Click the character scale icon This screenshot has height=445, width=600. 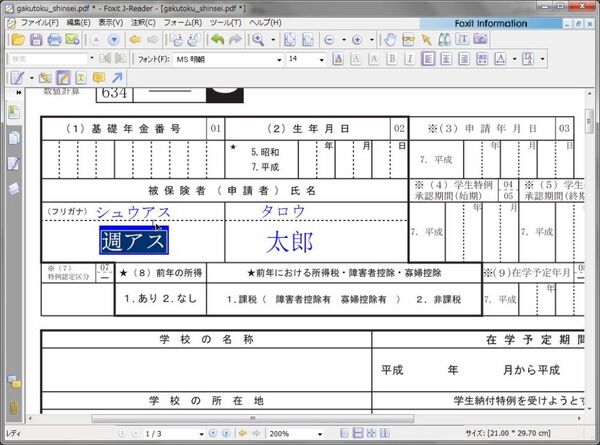point(528,59)
